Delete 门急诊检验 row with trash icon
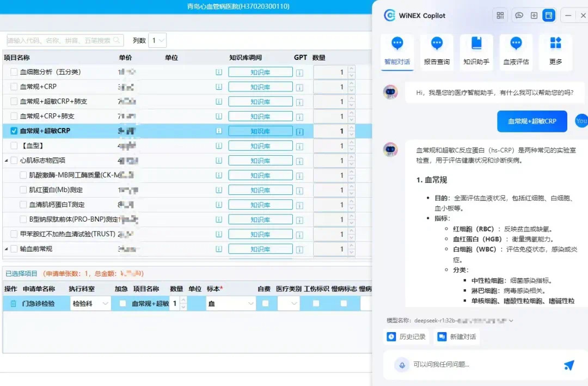 (13, 304)
